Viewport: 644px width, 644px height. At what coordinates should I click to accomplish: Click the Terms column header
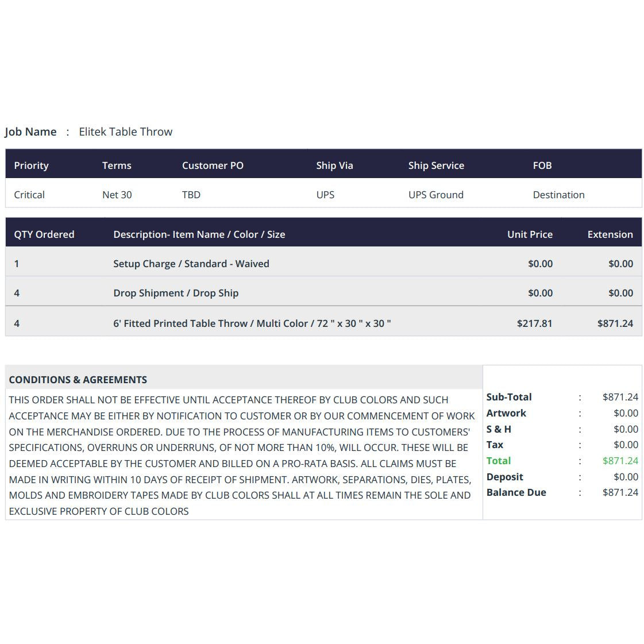click(117, 165)
